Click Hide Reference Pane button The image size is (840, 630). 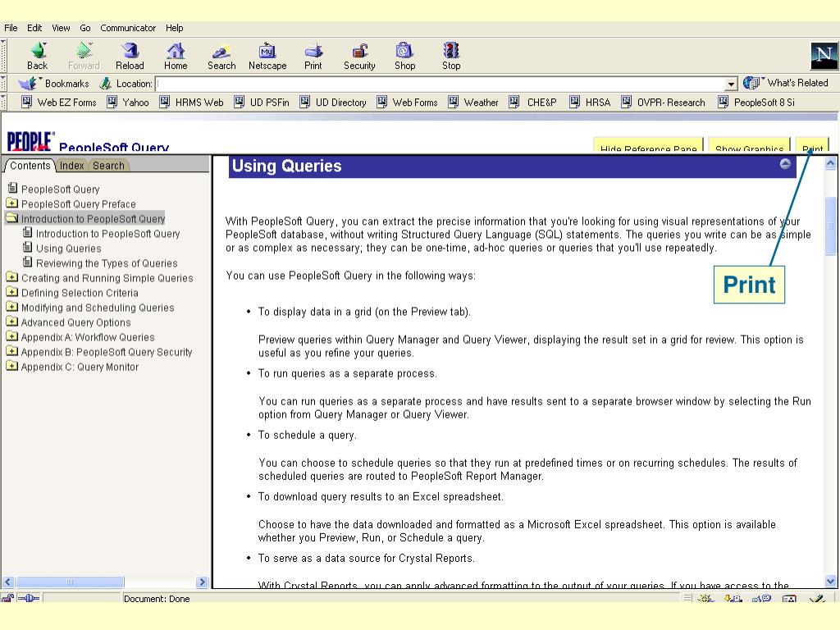648,146
